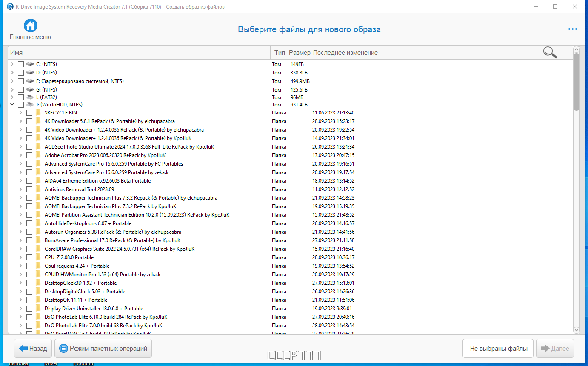
Task: Select checkbox of $RECYCLE.BIN folder
Action: (x=29, y=112)
